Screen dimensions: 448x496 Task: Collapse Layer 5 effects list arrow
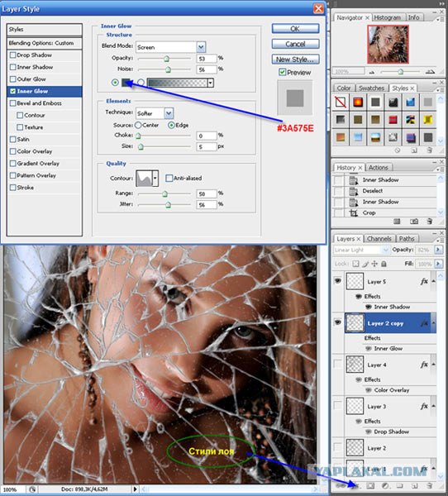(x=433, y=281)
